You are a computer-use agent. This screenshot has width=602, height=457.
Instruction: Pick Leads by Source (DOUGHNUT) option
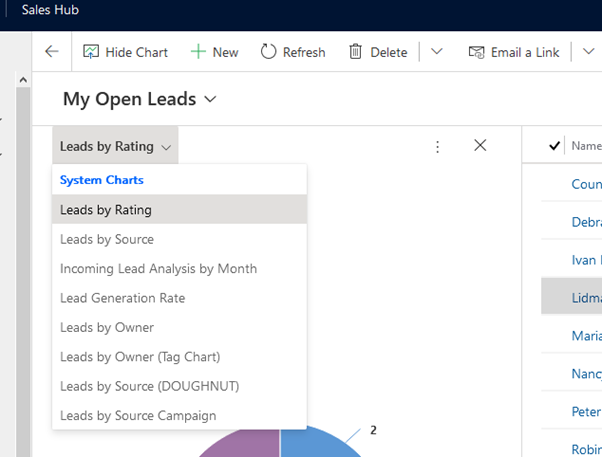point(149,385)
